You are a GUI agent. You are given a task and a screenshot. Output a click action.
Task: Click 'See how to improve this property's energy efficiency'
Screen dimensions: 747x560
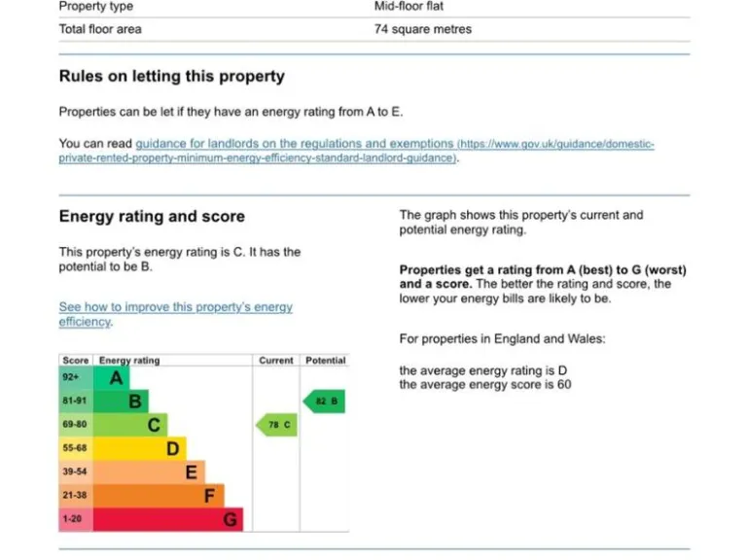pos(175,307)
